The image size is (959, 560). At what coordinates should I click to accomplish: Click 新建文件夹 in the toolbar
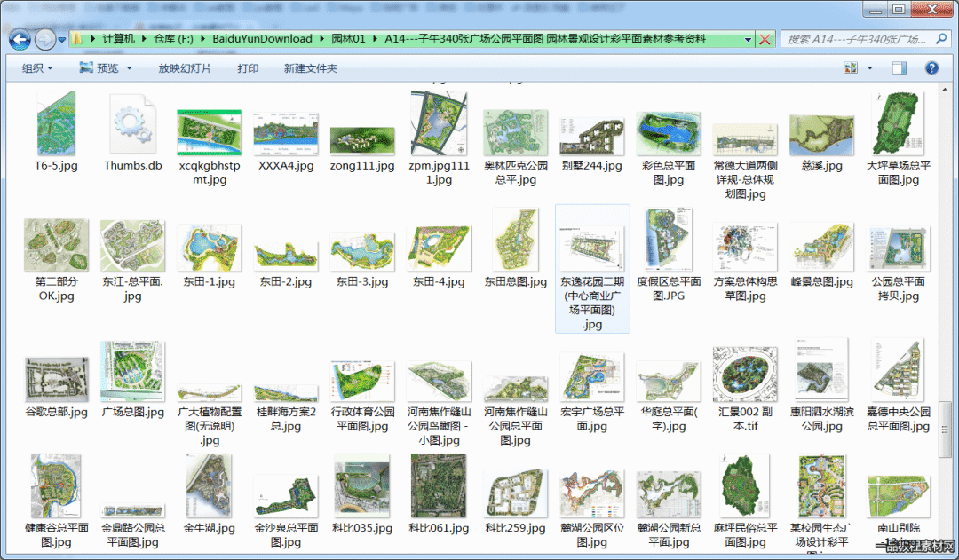(310, 68)
